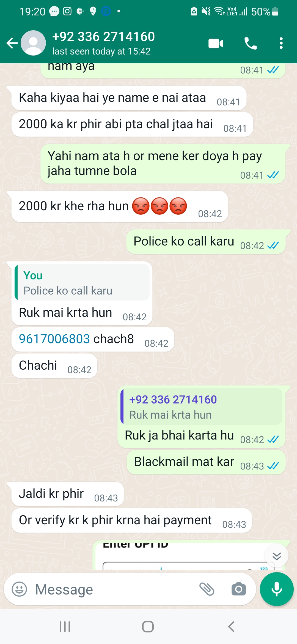
Task: Select the "Blackmail mat kar" message bubble
Action: point(206,462)
